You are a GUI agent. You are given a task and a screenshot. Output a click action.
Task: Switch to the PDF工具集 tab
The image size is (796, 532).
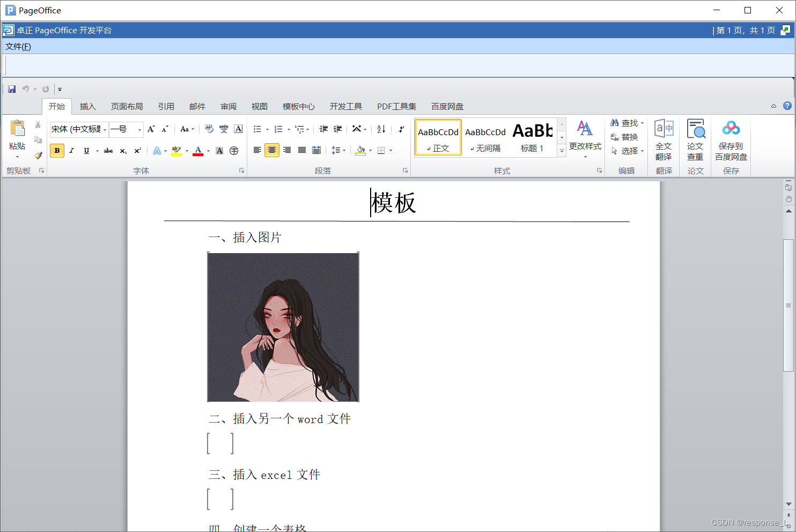tap(396, 106)
